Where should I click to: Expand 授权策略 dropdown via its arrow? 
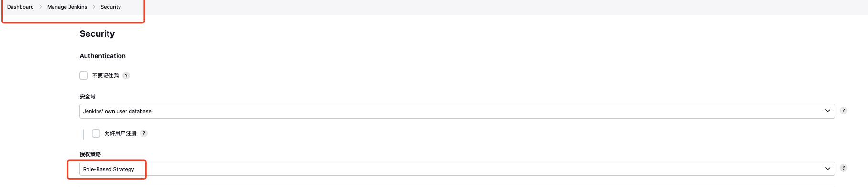point(828,169)
